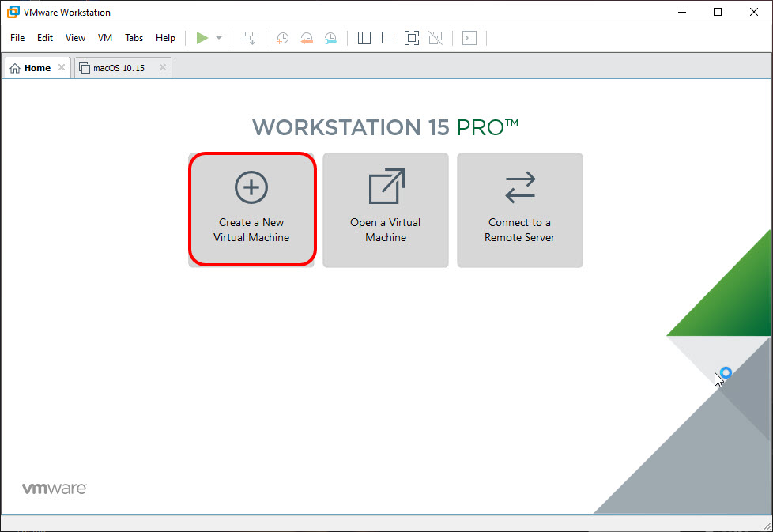773x532 pixels.
Task: Click Open a Virtual Machine tile
Action: coord(386,210)
